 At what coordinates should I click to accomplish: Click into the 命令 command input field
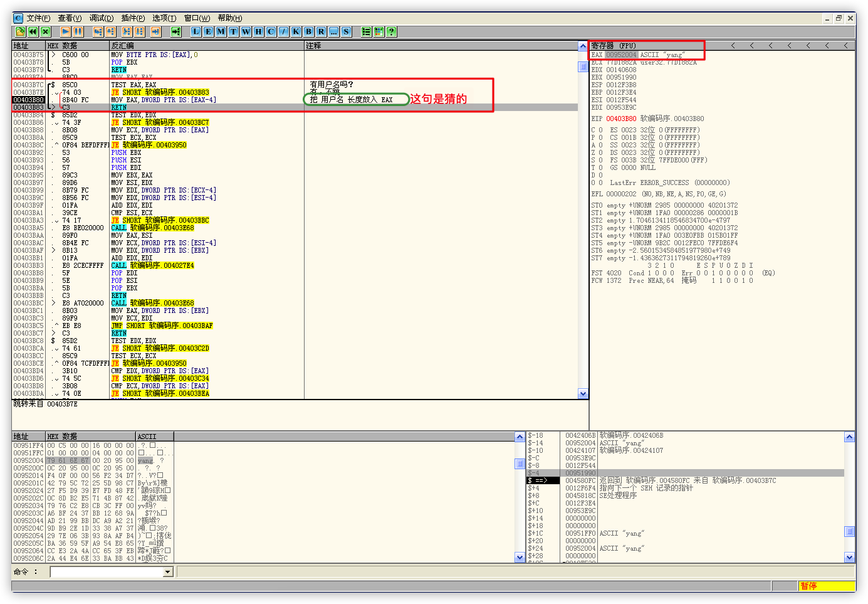(x=107, y=572)
